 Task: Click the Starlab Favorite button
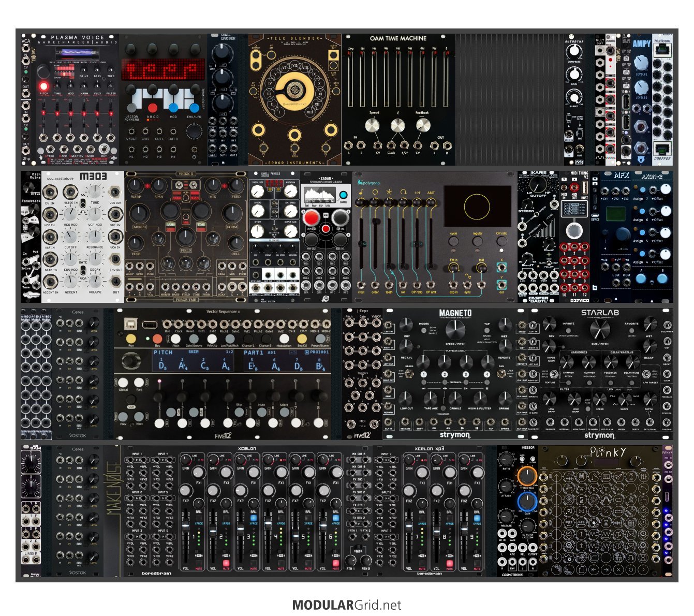631,331
